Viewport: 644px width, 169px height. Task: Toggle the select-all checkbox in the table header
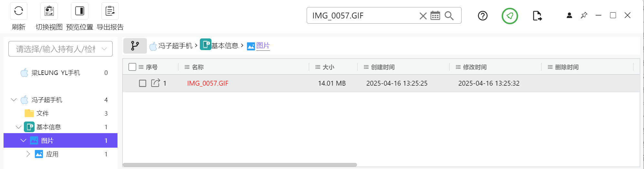pyautogui.click(x=132, y=67)
